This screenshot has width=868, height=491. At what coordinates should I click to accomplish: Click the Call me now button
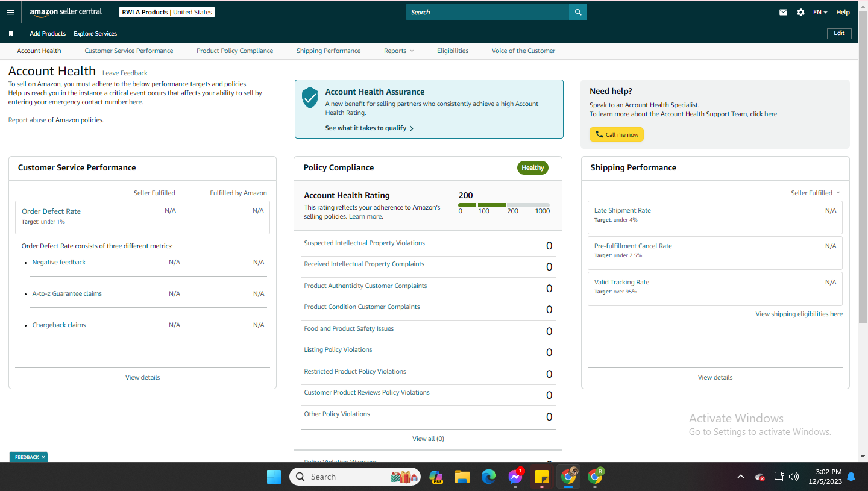(617, 134)
